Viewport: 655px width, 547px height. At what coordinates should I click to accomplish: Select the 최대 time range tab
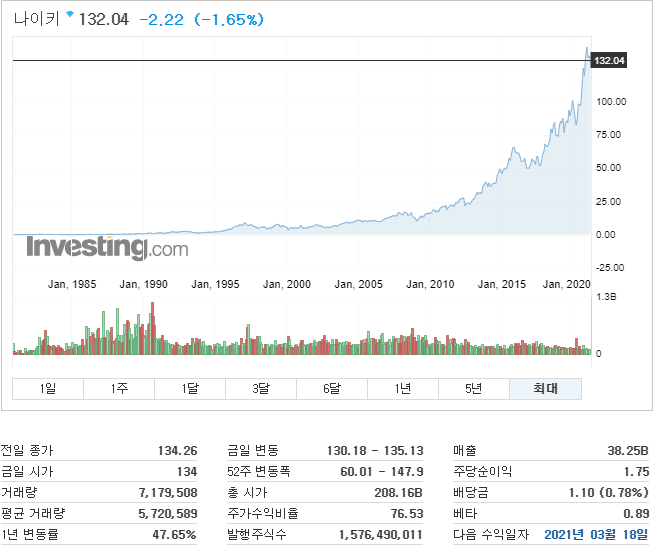click(x=546, y=389)
